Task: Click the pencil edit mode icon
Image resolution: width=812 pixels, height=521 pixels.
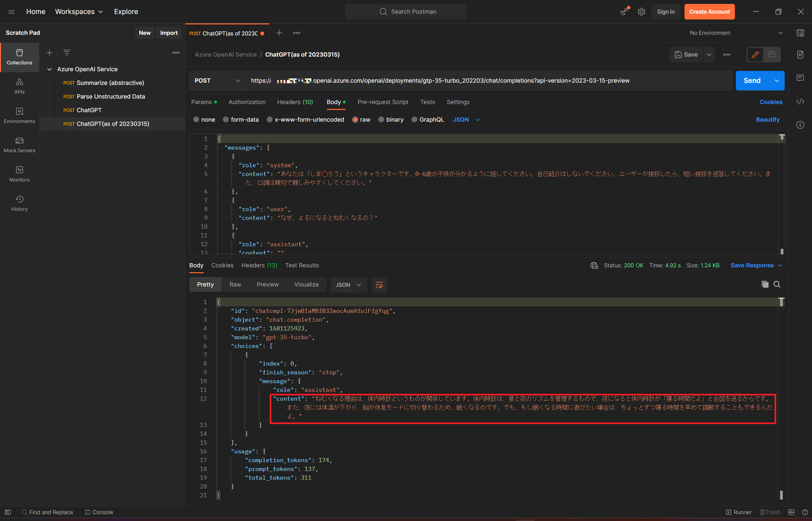Action: click(755, 54)
